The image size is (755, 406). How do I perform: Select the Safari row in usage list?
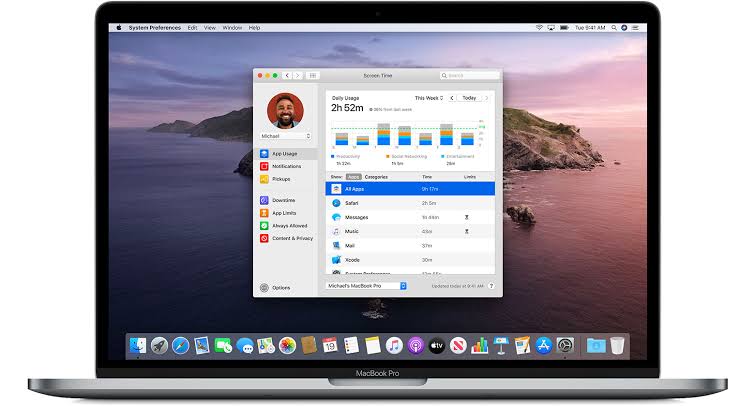tap(410, 203)
